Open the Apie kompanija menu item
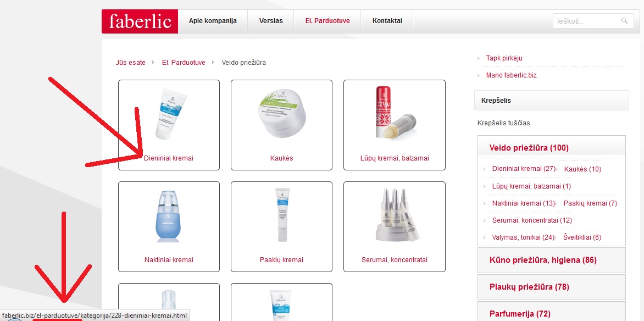 [213, 21]
